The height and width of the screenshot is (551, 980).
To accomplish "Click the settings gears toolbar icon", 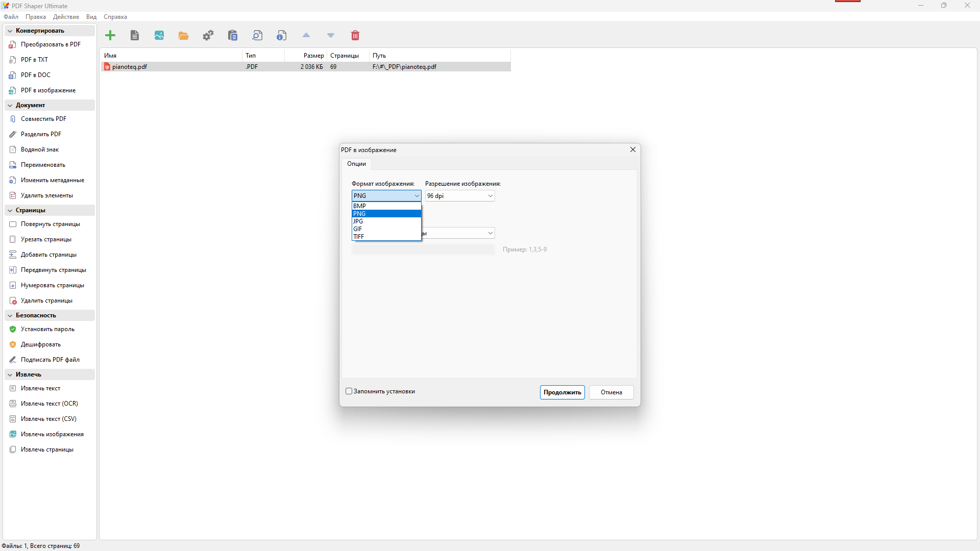I will tap(208, 35).
